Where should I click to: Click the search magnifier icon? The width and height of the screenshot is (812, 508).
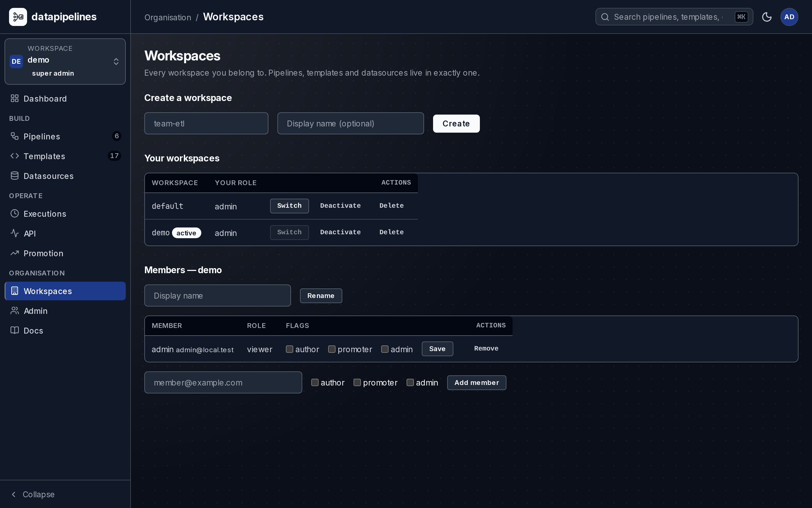point(605,17)
